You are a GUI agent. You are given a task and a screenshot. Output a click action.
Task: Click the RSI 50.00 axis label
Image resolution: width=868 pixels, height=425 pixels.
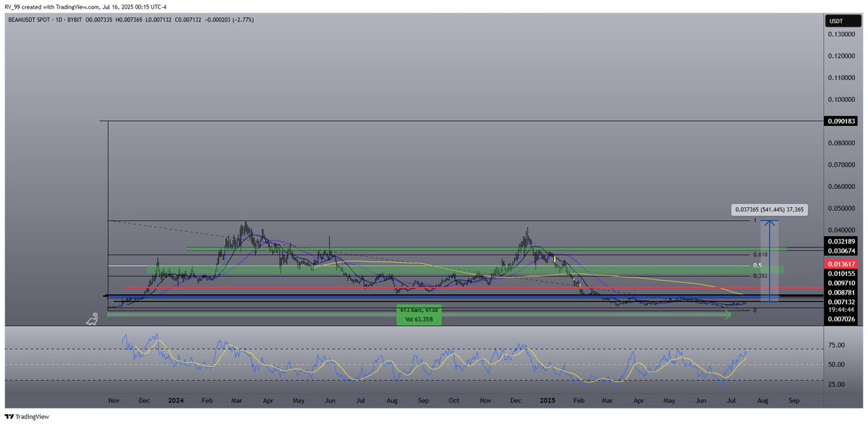coord(837,365)
